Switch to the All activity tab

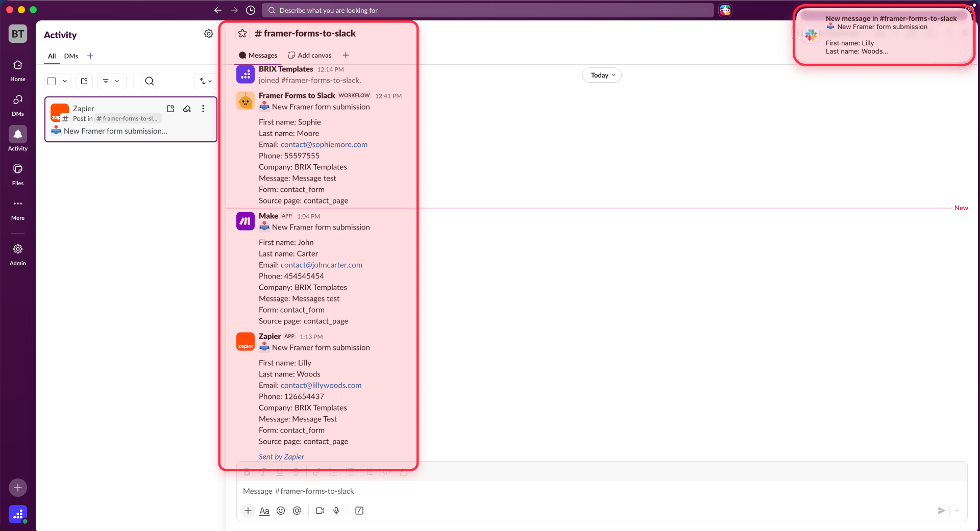point(52,56)
